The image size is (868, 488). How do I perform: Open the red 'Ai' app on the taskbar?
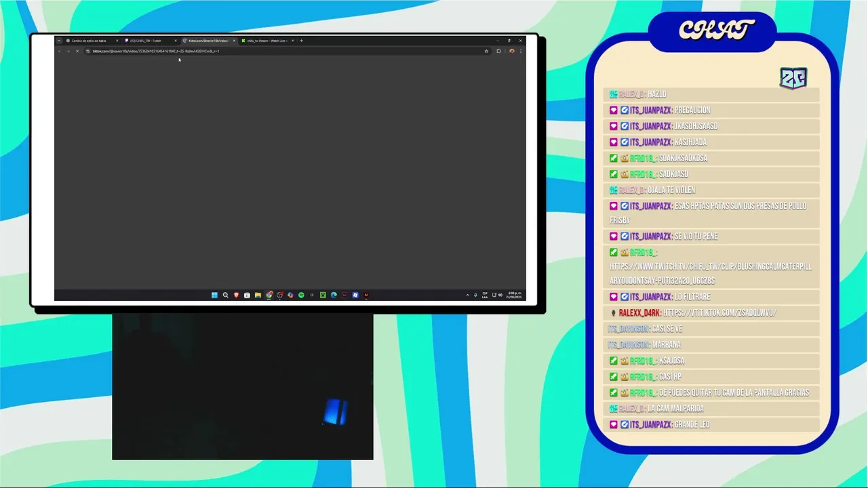click(x=366, y=295)
